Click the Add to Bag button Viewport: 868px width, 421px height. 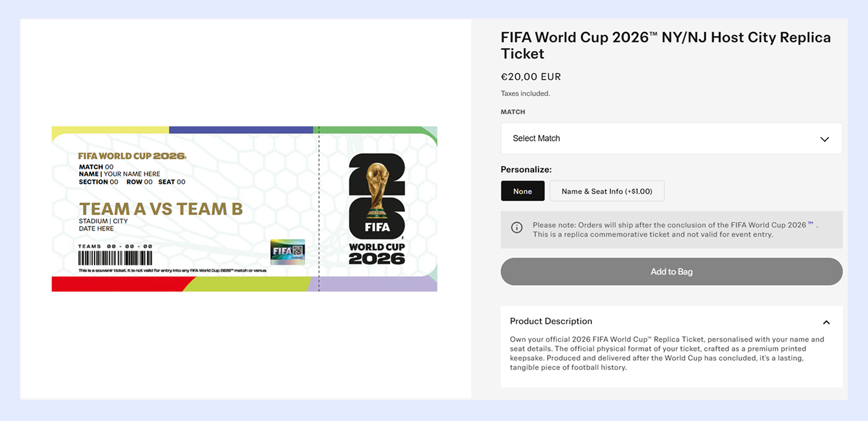[671, 272]
